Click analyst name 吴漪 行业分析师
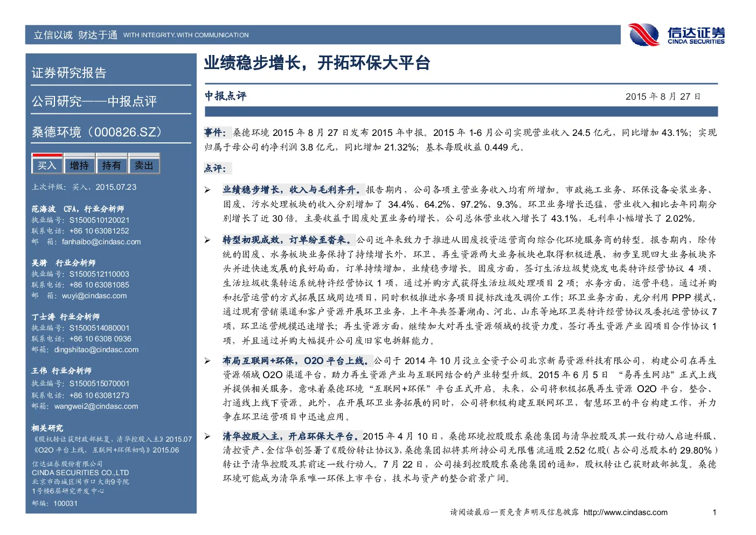 64,263
